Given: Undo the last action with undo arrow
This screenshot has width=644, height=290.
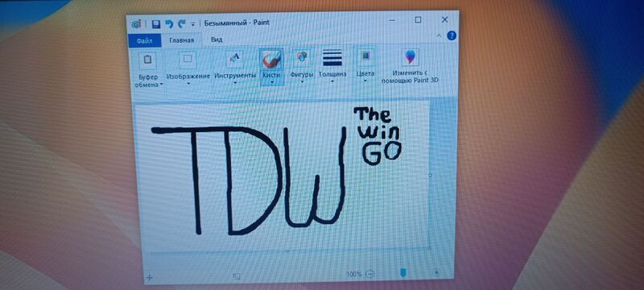Looking at the screenshot, I should point(169,24).
